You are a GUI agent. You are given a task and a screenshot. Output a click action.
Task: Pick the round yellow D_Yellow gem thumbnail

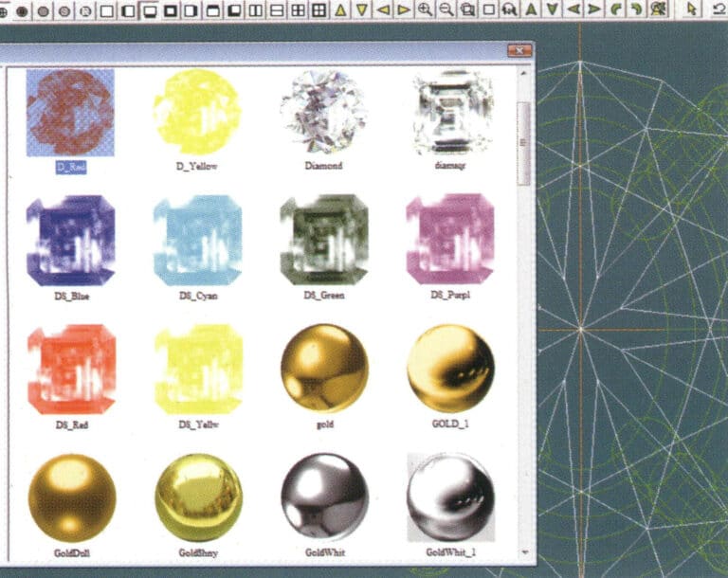(x=197, y=112)
